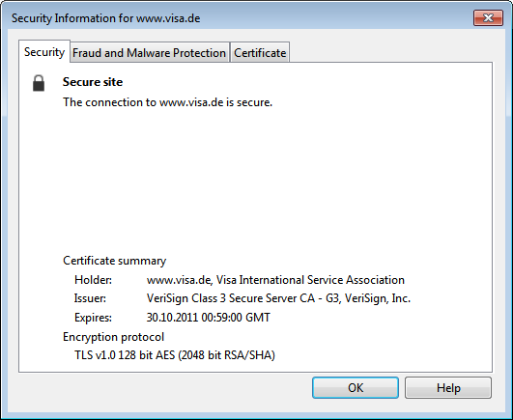
Task: Select the Holder value 'Visa International Service Association'
Action: click(x=310, y=280)
